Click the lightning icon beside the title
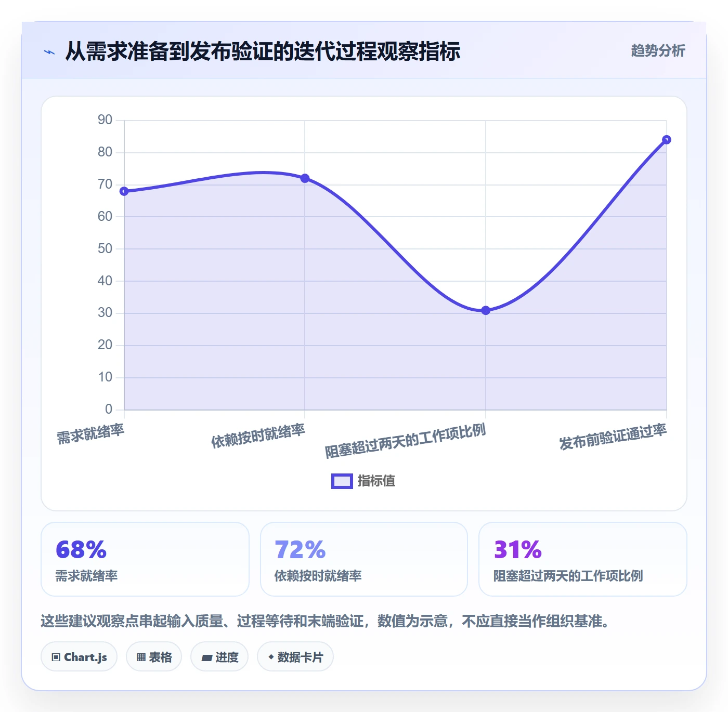Viewport: 728px width, 712px height. 49,52
